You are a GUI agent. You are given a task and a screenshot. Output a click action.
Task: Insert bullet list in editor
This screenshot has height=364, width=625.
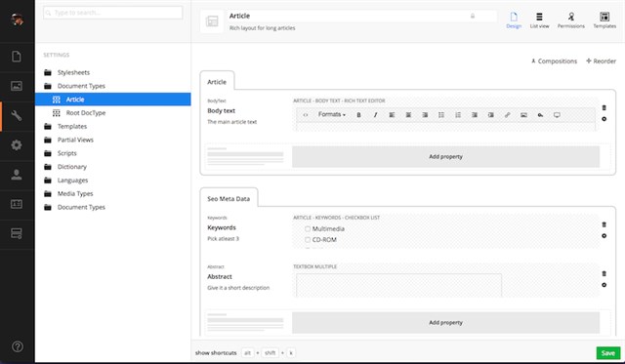pos(441,115)
